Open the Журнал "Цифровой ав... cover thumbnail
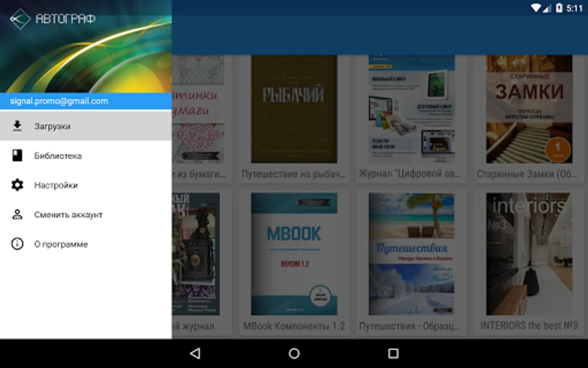 (x=412, y=109)
